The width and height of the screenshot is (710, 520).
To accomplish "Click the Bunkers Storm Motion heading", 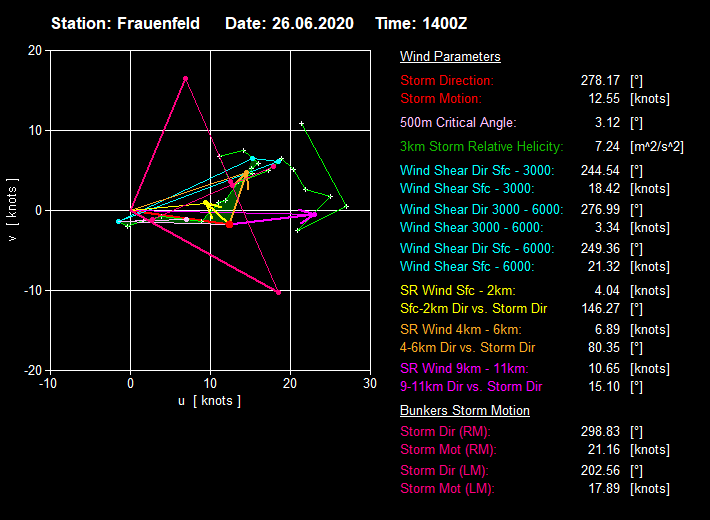I will (x=465, y=410).
